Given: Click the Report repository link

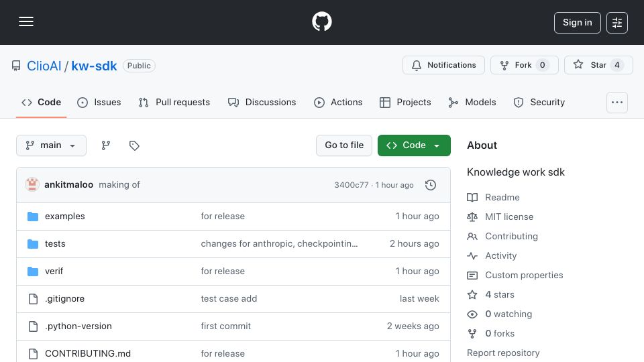Looking at the screenshot, I should coord(503,353).
